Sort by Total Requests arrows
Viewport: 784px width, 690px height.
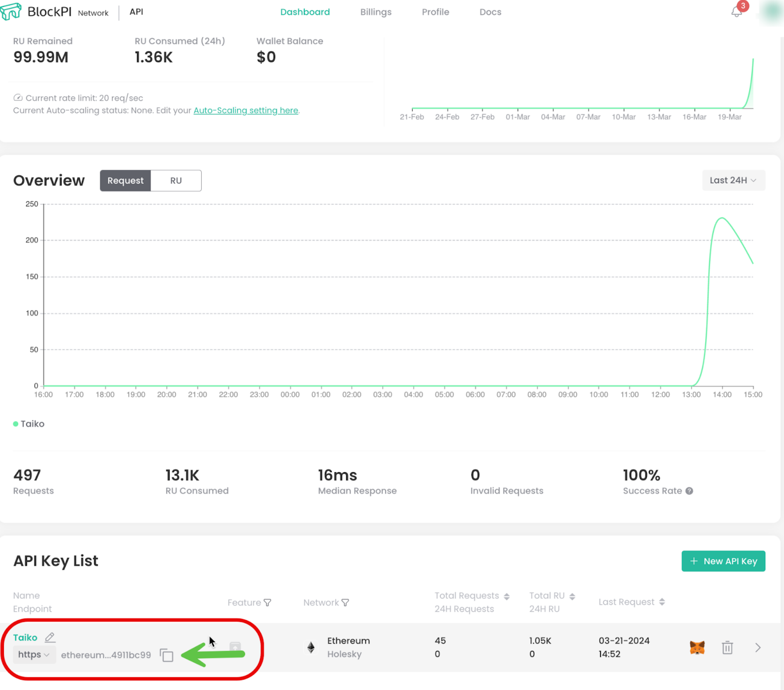tap(506, 596)
